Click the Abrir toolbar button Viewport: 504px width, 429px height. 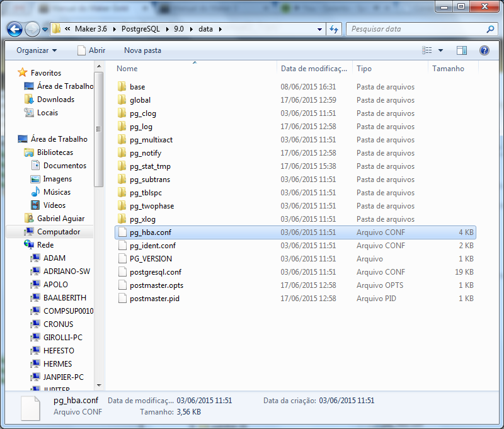tap(91, 50)
